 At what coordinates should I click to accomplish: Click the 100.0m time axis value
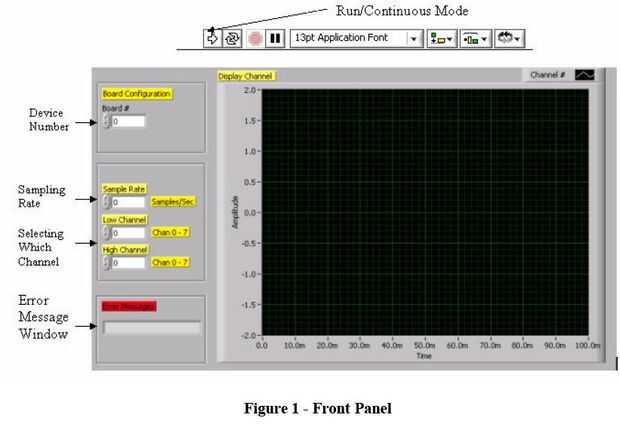(588, 346)
